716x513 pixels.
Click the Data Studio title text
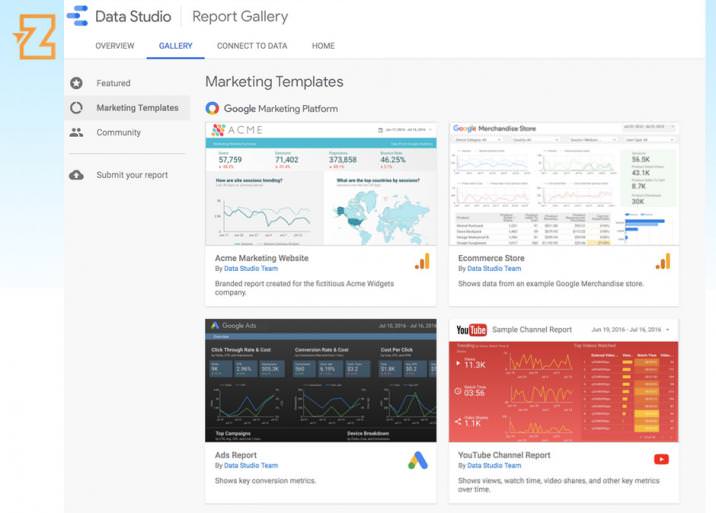click(x=133, y=16)
